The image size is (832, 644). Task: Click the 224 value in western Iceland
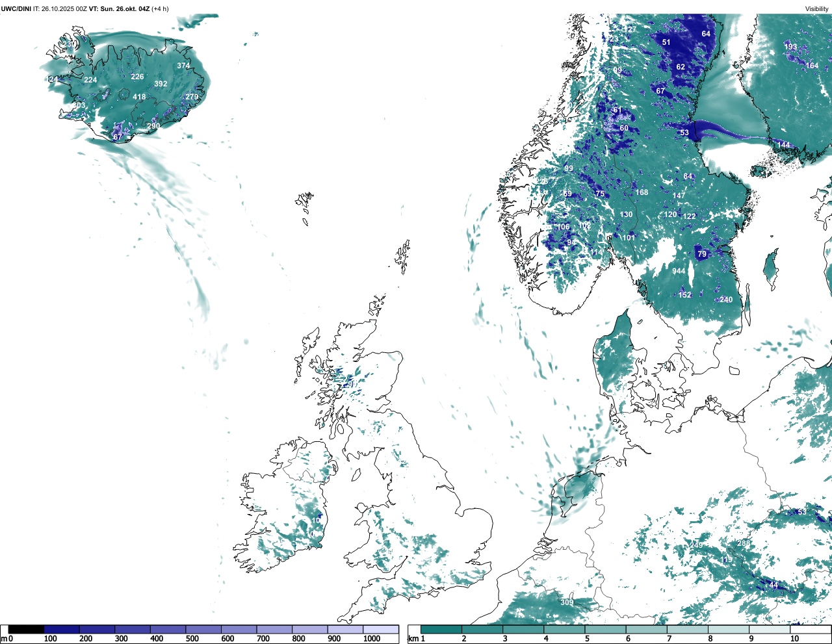pos(90,80)
